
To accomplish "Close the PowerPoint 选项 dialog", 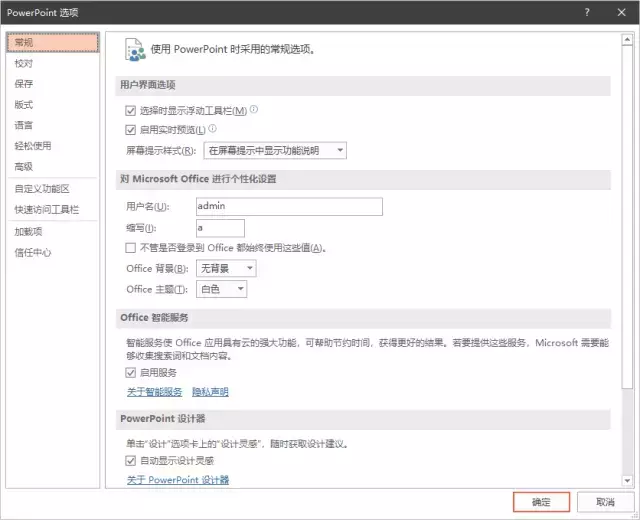I will point(622,12).
